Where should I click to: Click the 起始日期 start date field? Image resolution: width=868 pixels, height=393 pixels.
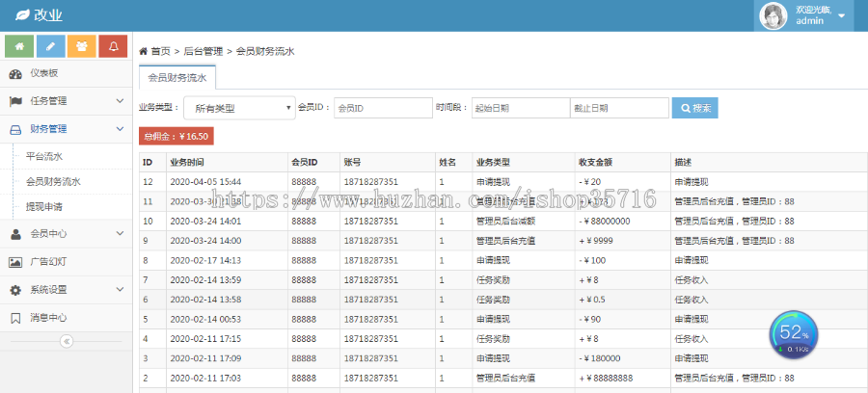520,108
